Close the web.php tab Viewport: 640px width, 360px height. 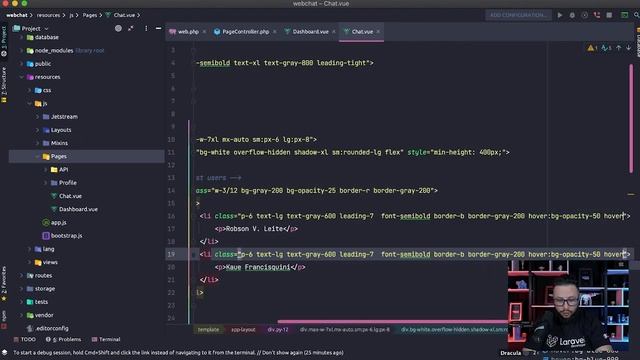pyautogui.click(x=204, y=31)
